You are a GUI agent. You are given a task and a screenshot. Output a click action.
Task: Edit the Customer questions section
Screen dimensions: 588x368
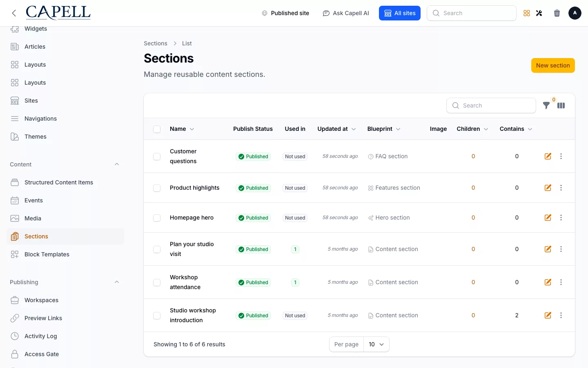(548, 156)
